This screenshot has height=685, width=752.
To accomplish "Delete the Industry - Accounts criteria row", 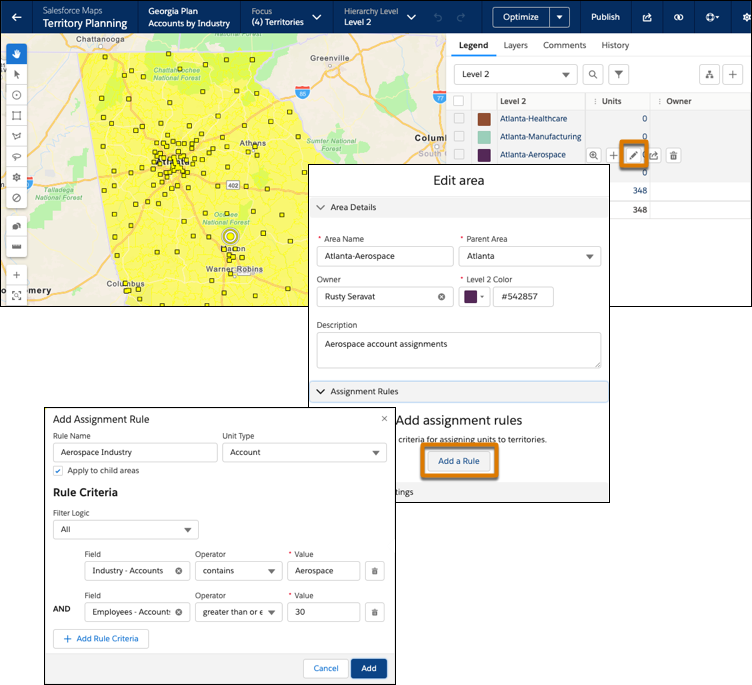I will pos(375,571).
